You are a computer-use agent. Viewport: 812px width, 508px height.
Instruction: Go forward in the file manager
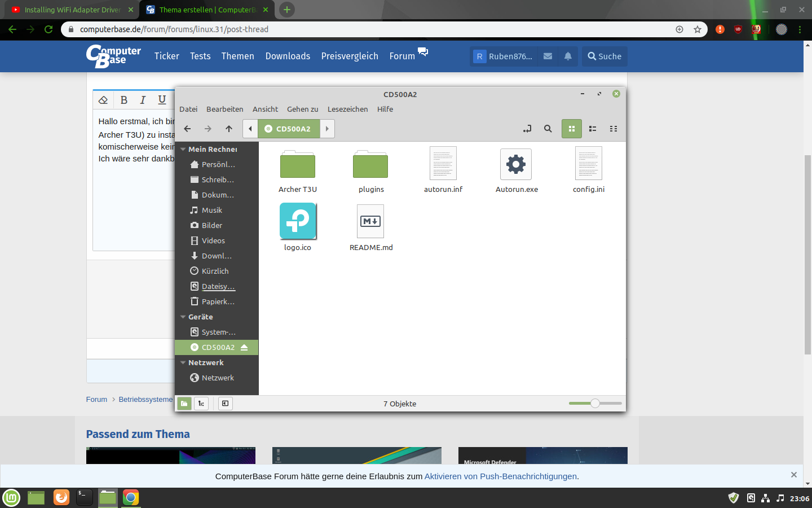[x=208, y=129]
